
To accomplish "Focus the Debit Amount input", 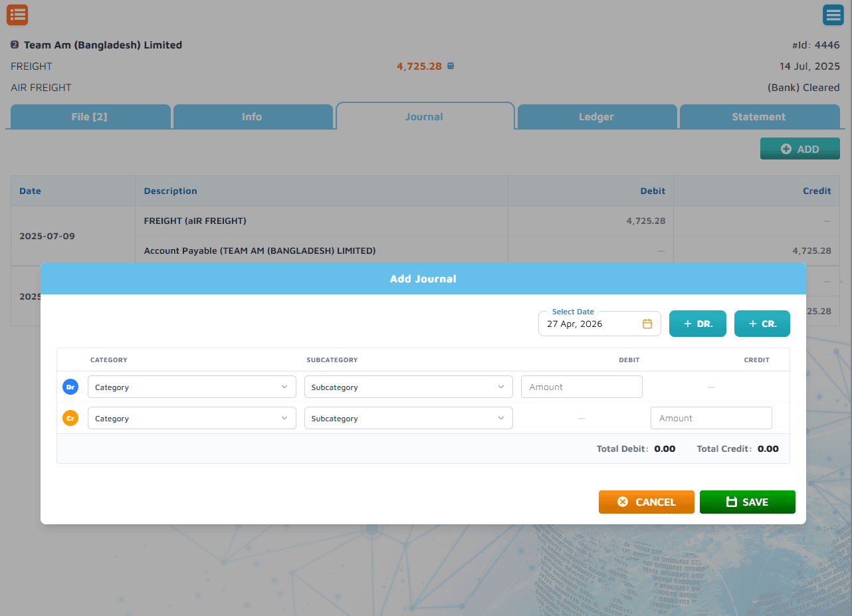I will (x=582, y=387).
